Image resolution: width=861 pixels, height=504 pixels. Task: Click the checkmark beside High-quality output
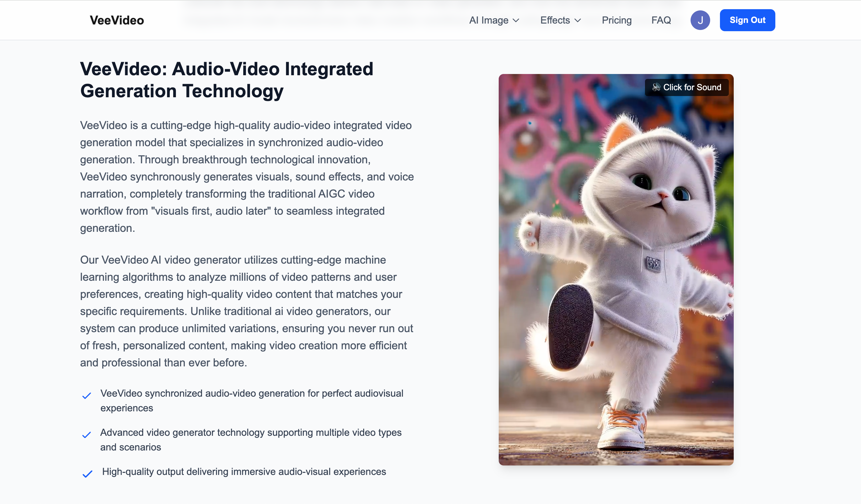88,474
